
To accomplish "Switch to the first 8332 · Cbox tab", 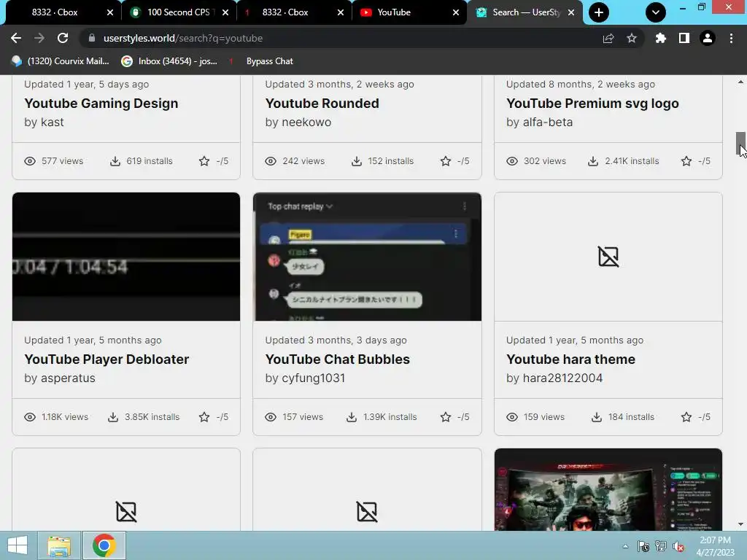I will click(54, 12).
